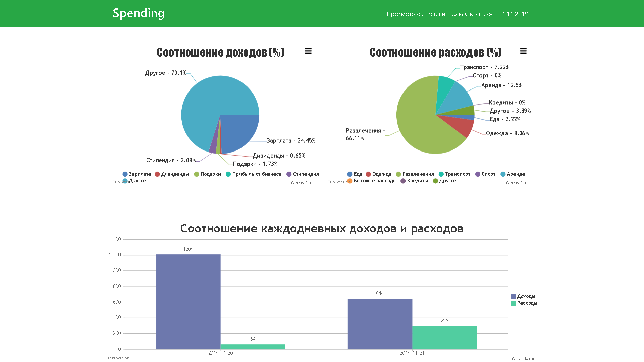Click the Кредиты legend marker
This screenshot has width=644, height=362.
tap(403, 181)
